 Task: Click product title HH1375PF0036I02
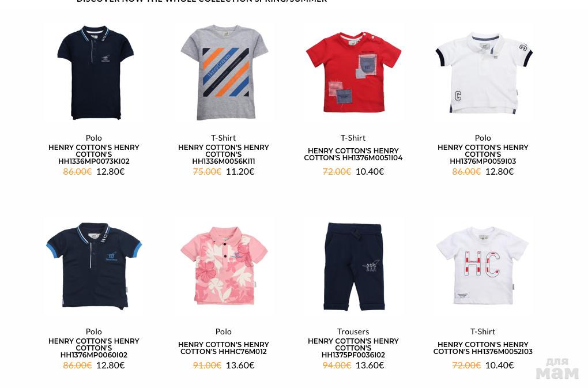pos(353,348)
